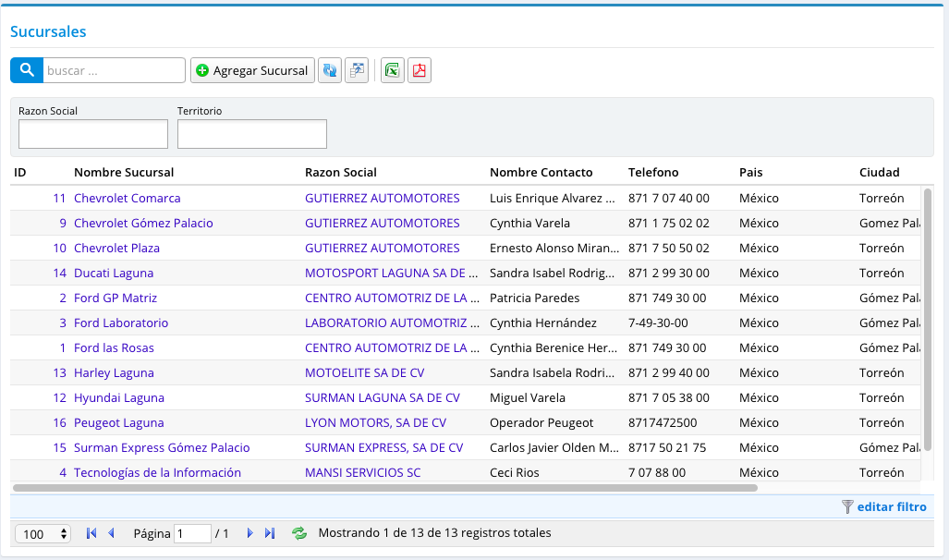The image size is (949, 560).
Task: Open the Ducati Laguna branch link
Action: pyautogui.click(x=114, y=273)
